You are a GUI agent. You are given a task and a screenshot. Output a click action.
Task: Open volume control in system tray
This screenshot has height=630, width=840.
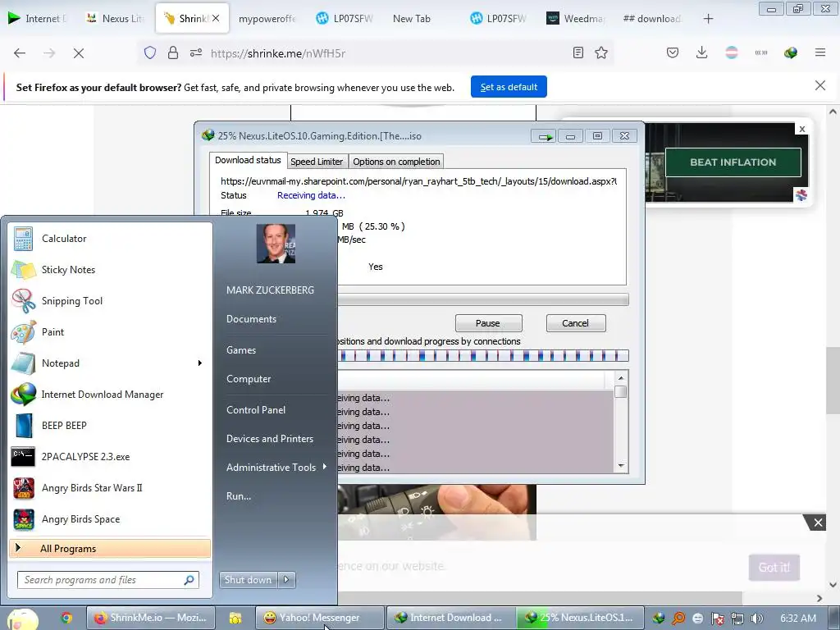[x=756, y=619]
